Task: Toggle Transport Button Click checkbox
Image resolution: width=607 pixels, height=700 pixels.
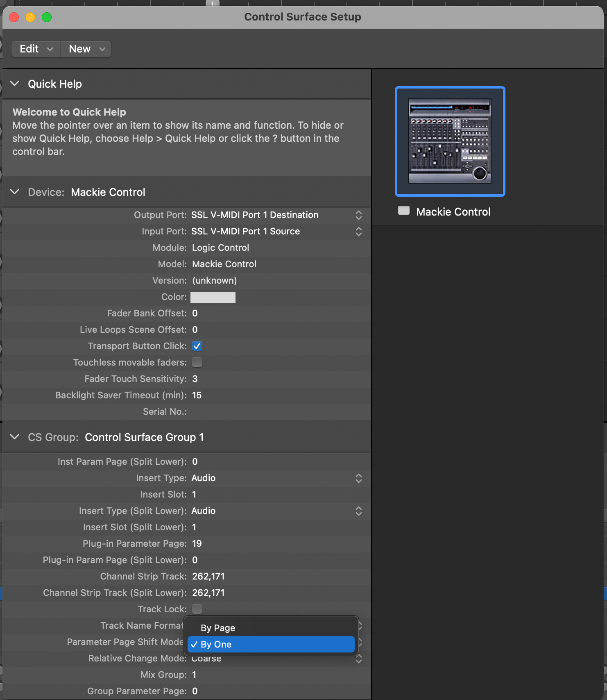Action: 197,346
